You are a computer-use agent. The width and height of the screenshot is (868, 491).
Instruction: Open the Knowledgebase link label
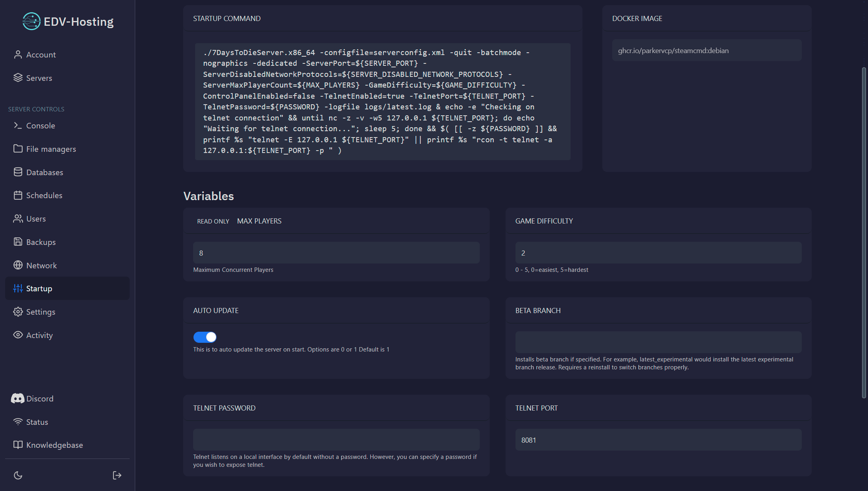[x=54, y=445]
